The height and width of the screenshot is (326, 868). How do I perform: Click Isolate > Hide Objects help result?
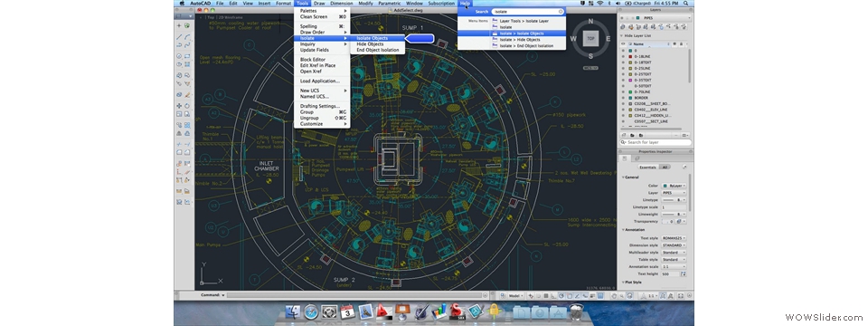tap(520, 40)
